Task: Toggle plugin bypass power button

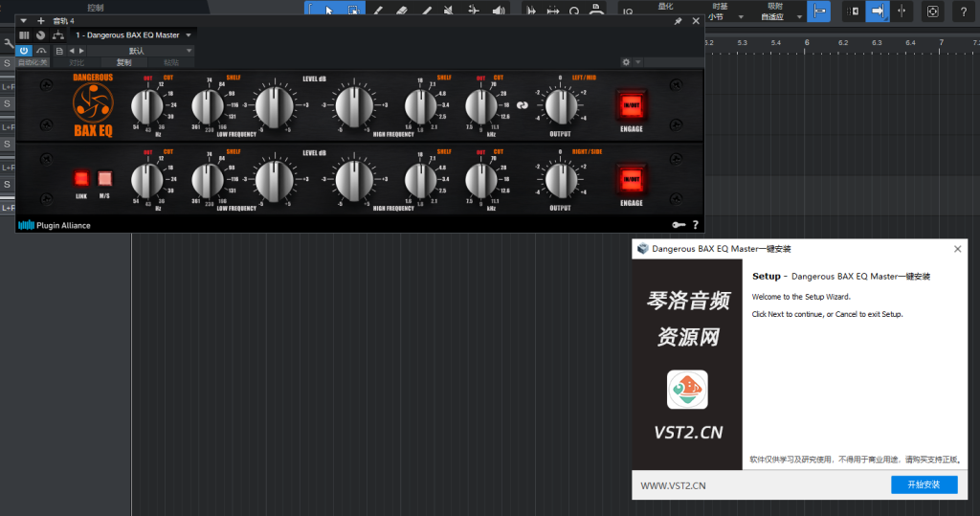Action: (x=24, y=51)
